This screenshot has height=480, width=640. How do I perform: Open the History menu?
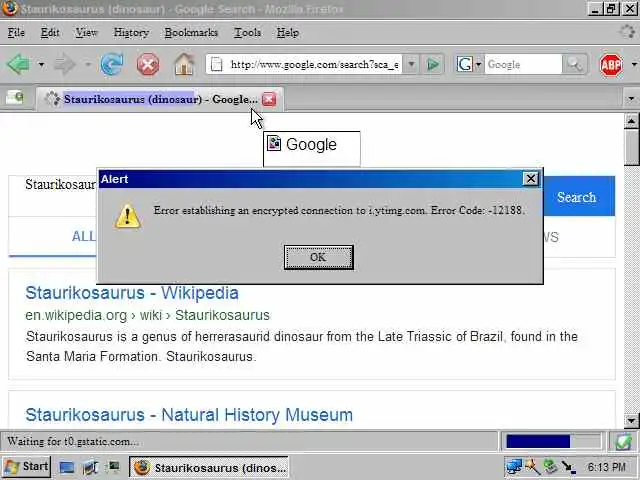click(x=131, y=32)
